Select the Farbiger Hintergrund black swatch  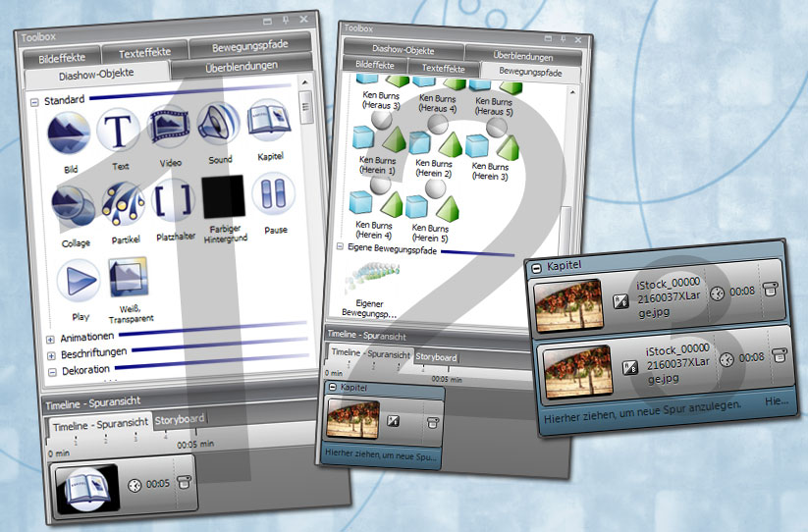224,197
